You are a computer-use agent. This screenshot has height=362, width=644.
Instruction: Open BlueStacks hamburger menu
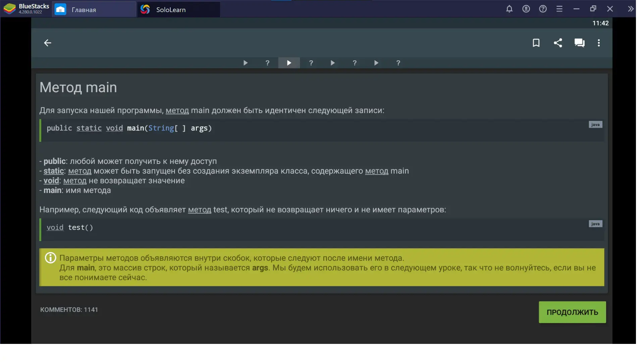point(559,9)
